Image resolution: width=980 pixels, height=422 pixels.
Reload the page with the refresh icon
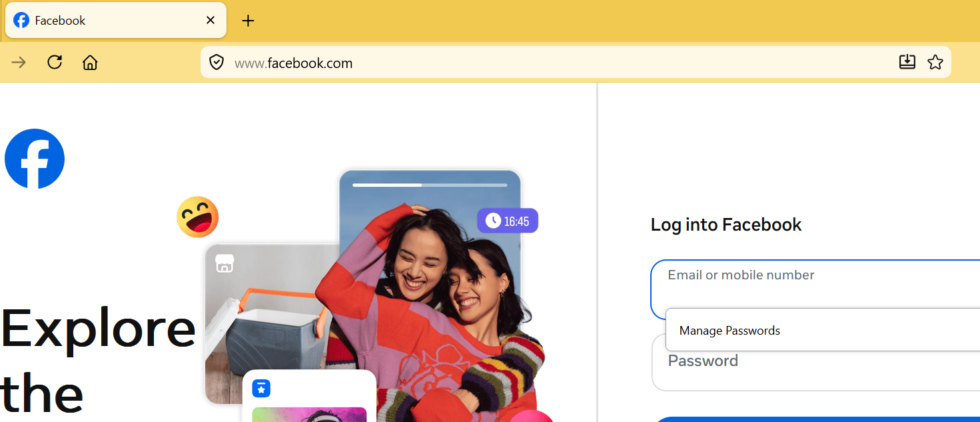(55, 63)
